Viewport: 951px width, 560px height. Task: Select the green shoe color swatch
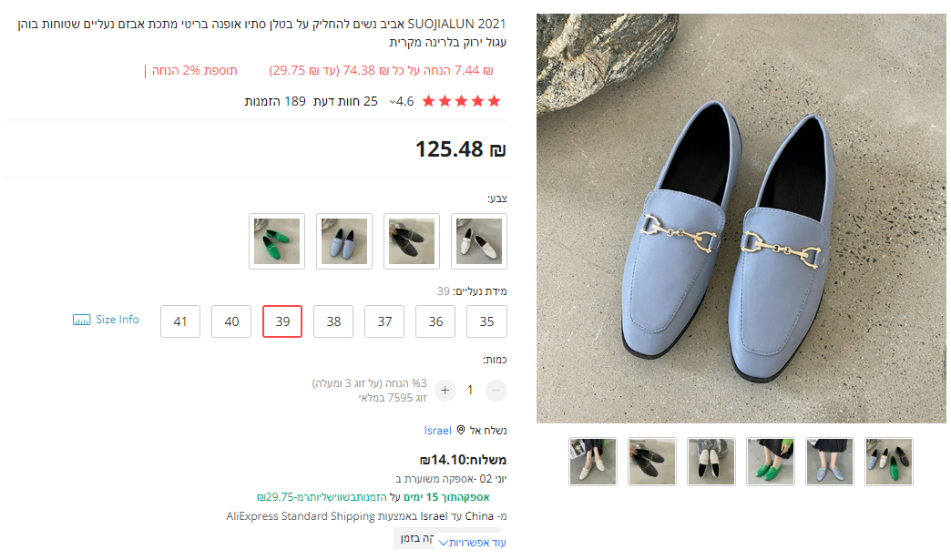pos(278,241)
